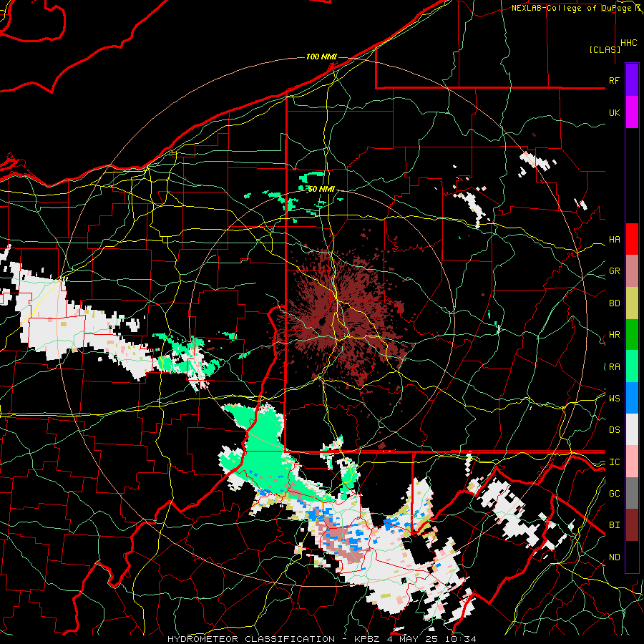Click the white DS legend swatch
644x644 pixels.
click(x=632, y=429)
